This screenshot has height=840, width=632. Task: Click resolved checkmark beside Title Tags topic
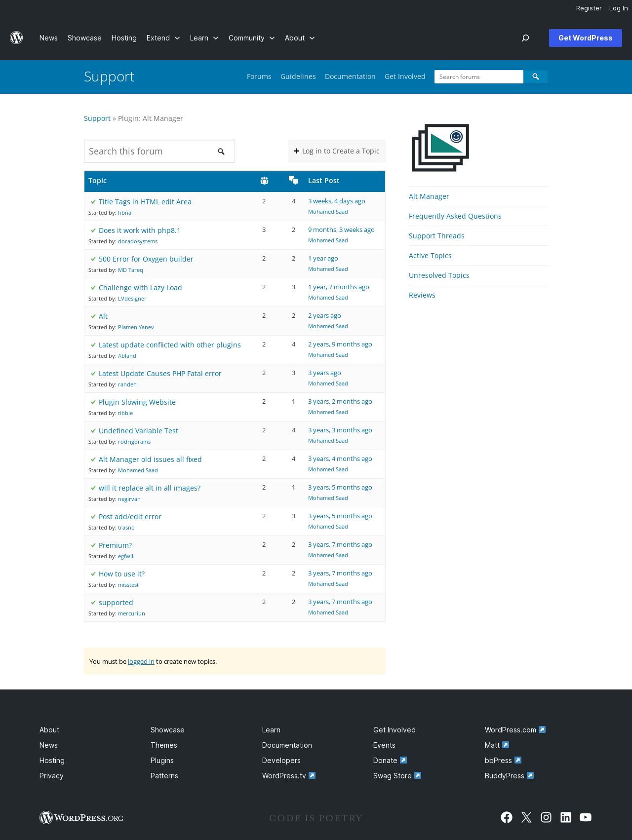[93, 202]
